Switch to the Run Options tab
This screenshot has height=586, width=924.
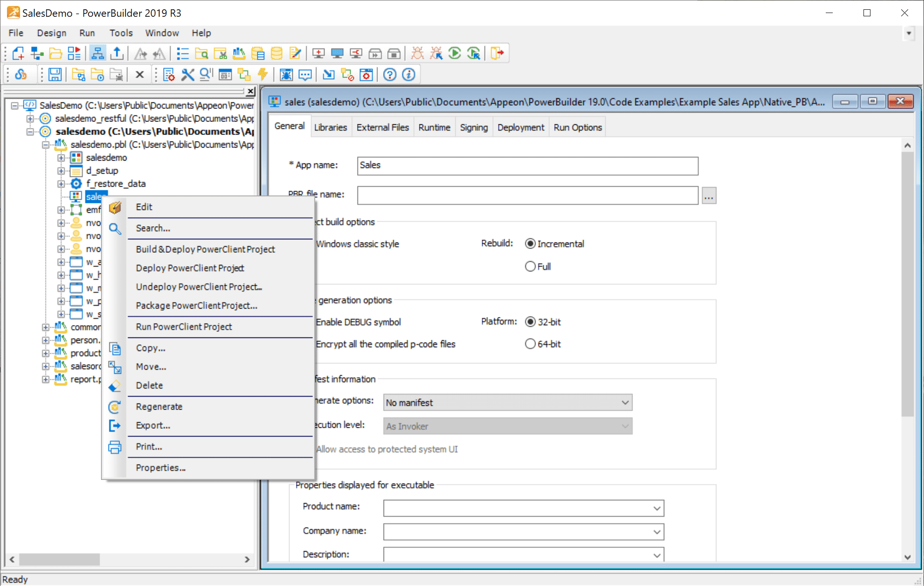click(x=578, y=128)
